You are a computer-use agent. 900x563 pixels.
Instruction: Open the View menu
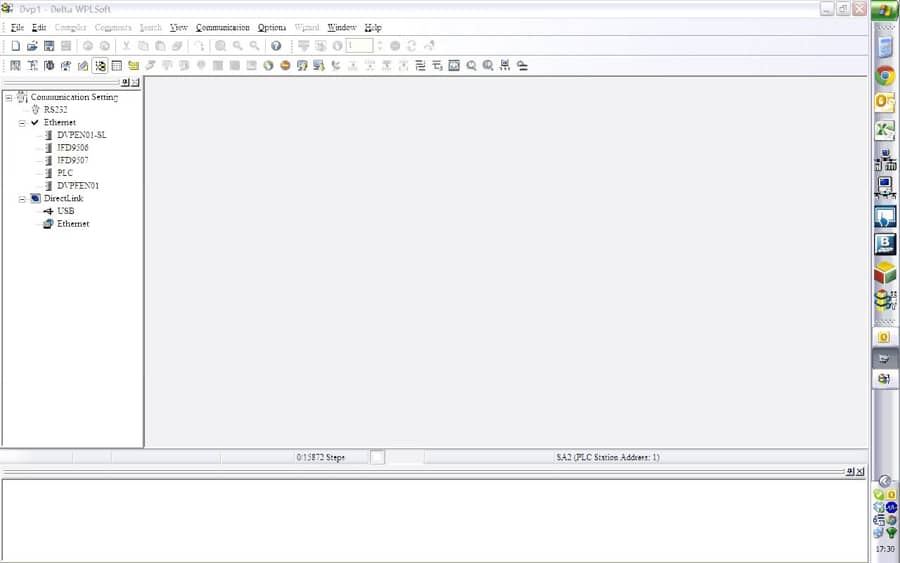click(179, 28)
